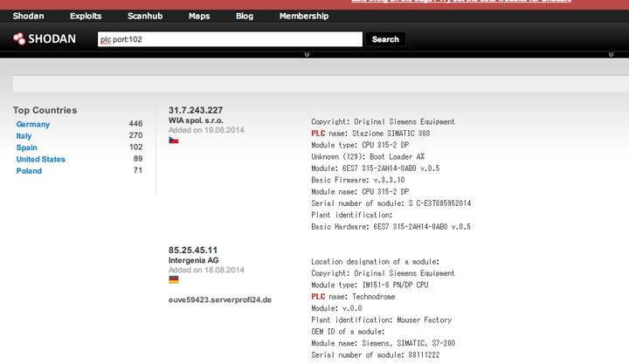The width and height of the screenshot is (629, 364).
Task: Select Module name: CPU 315-2 DP line
Action: point(360,192)
